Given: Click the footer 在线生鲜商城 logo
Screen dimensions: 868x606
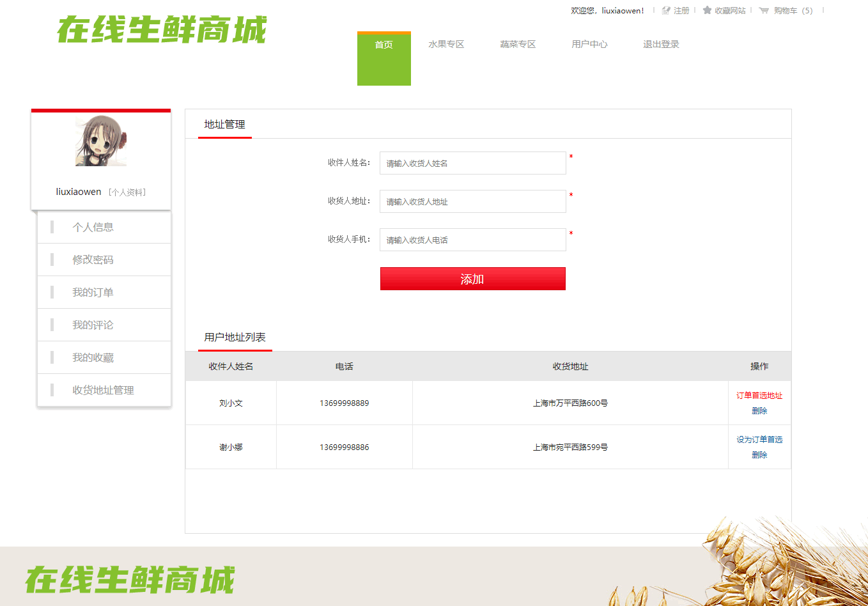Looking at the screenshot, I should click(x=130, y=580).
